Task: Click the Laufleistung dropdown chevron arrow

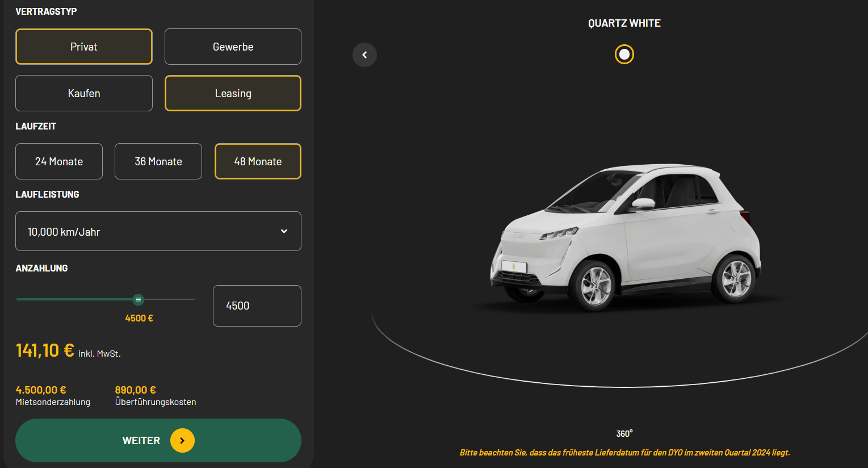Action: coord(284,231)
